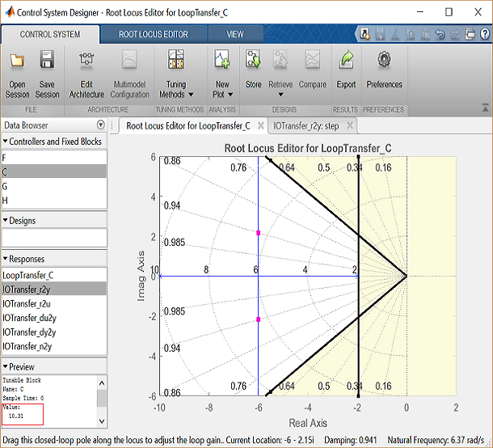
Task: Open Retrieve dropdown arrow
Action: click(x=280, y=95)
